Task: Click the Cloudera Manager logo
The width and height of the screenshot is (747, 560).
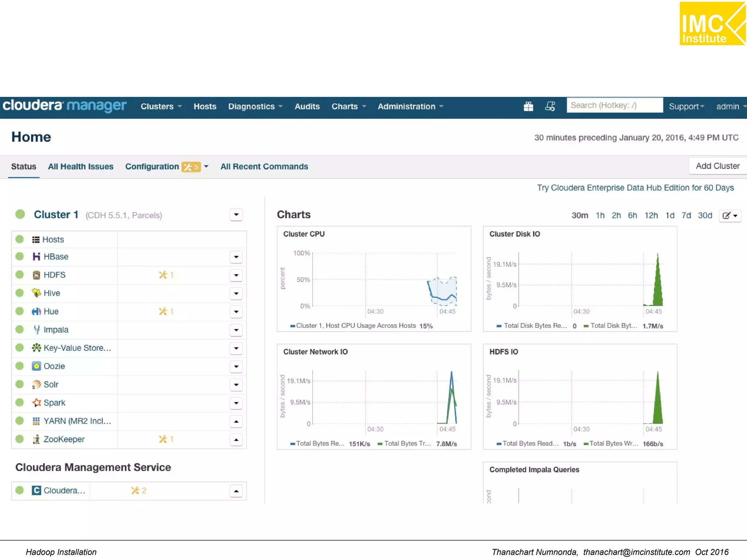Action: pyautogui.click(x=65, y=106)
